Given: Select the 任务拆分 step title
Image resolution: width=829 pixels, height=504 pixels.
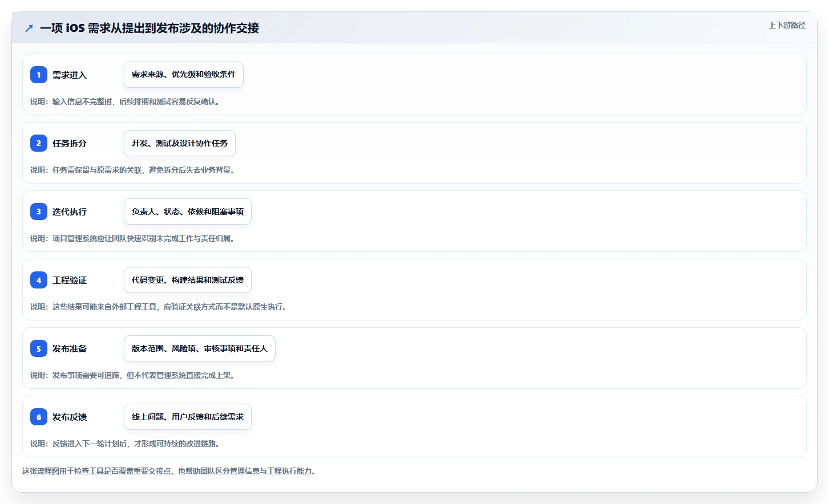Looking at the screenshot, I should pyautogui.click(x=70, y=143).
